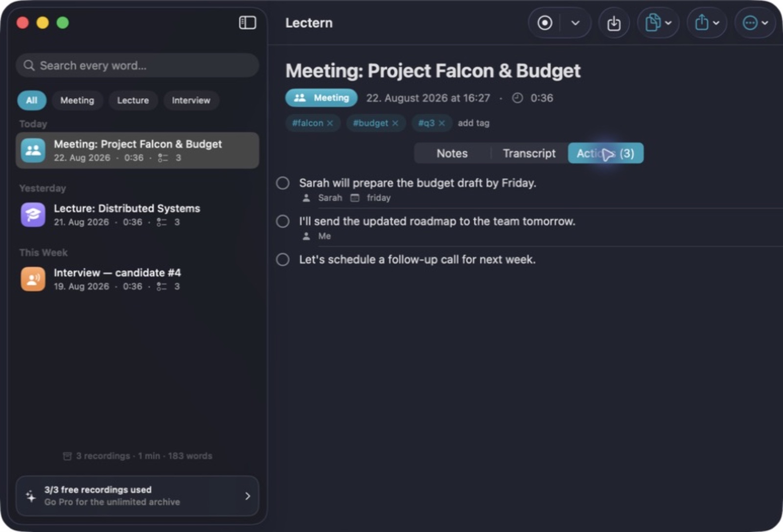Image resolution: width=783 pixels, height=532 pixels.
Task: Click the #budget tag label
Action: (x=370, y=123)
